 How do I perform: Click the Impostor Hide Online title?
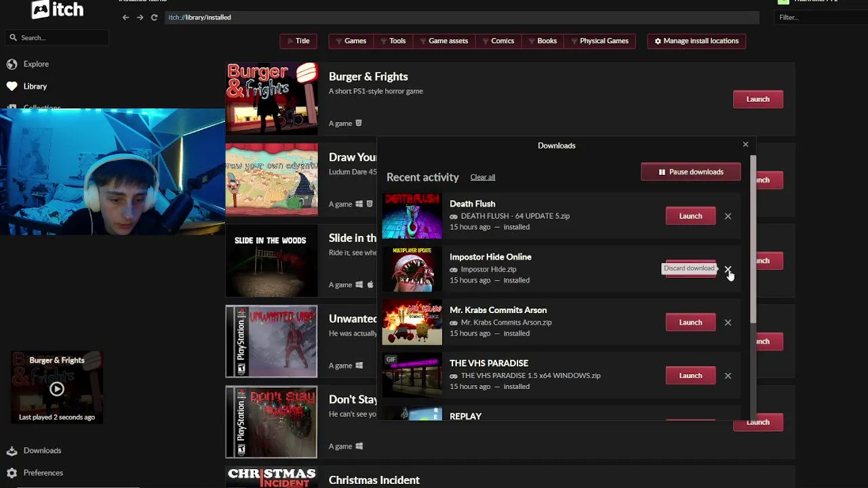pyautogui.click(x=490, y=257)
